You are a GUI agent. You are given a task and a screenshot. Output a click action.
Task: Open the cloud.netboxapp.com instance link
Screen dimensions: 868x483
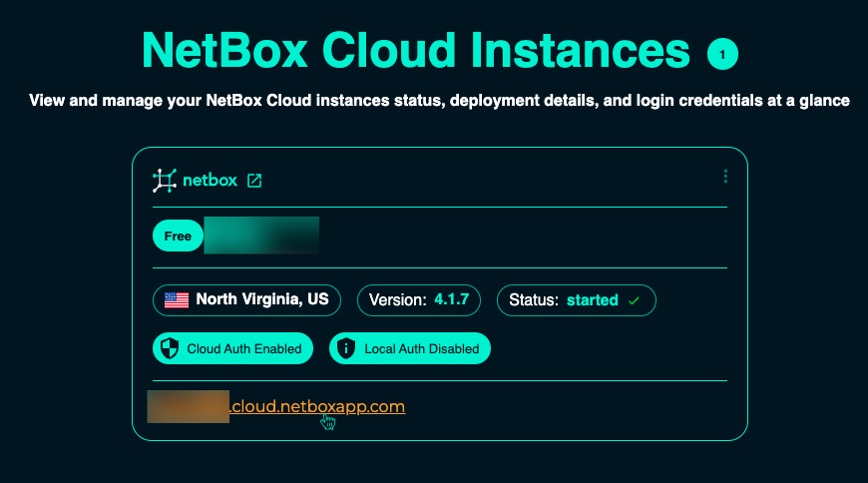pos(317,406)
